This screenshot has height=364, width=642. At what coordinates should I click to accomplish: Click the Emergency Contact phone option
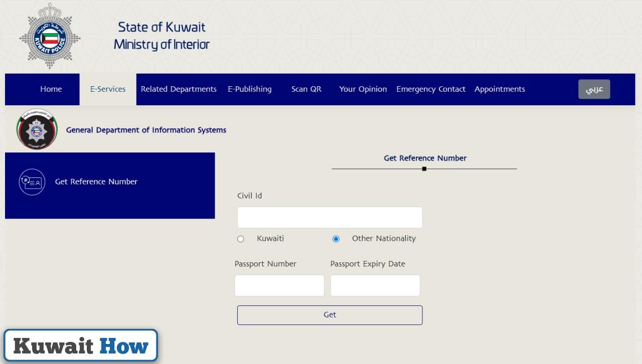click(431, 89)
